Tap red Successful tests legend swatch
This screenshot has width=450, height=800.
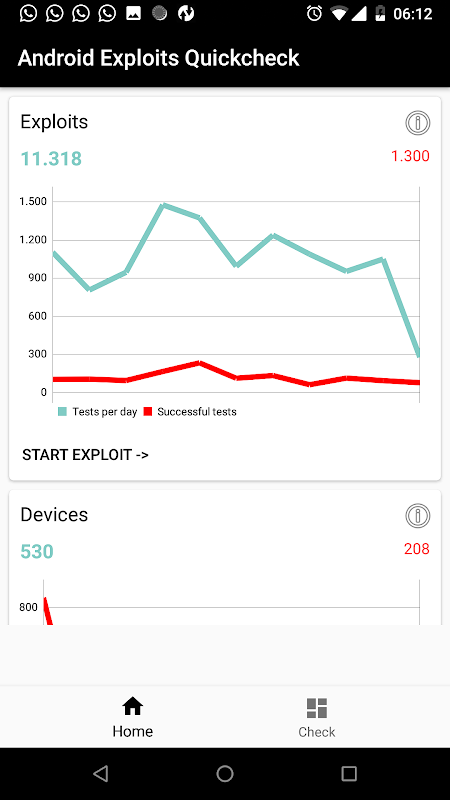click(147, 412)
